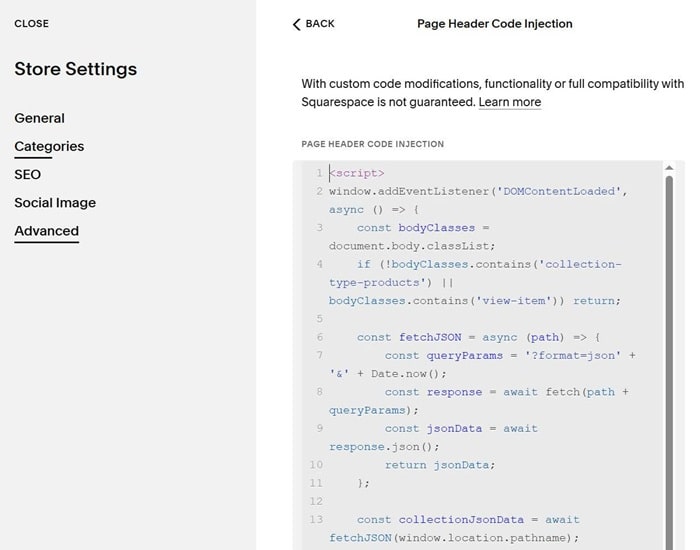Screen dimensions: 700x550
Task: Click the const collectionJsonData code line
Action: click(468, 520)
